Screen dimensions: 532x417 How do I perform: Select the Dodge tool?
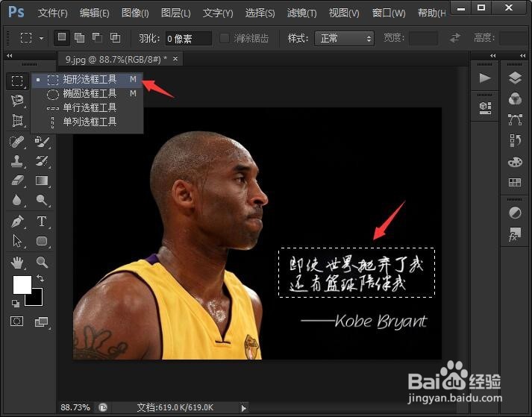tap(42, 200)
